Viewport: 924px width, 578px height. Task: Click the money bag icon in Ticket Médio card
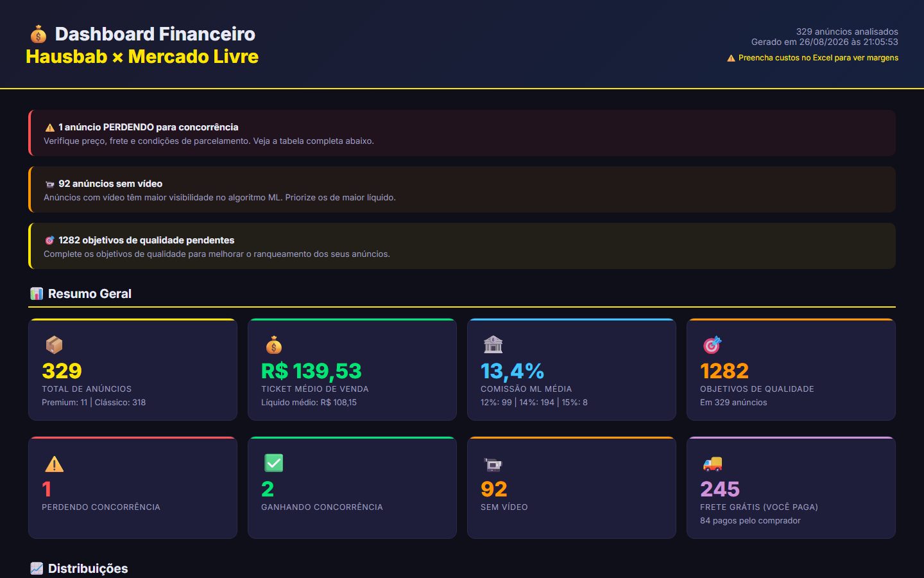click(x=274, y=345)
